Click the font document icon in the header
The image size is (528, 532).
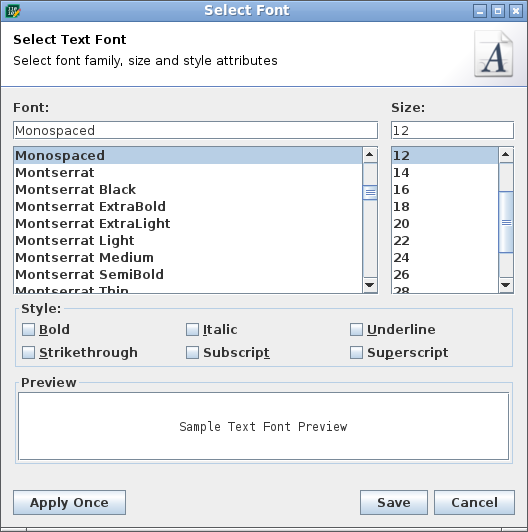pyautogui.click(x=493, y=54)
